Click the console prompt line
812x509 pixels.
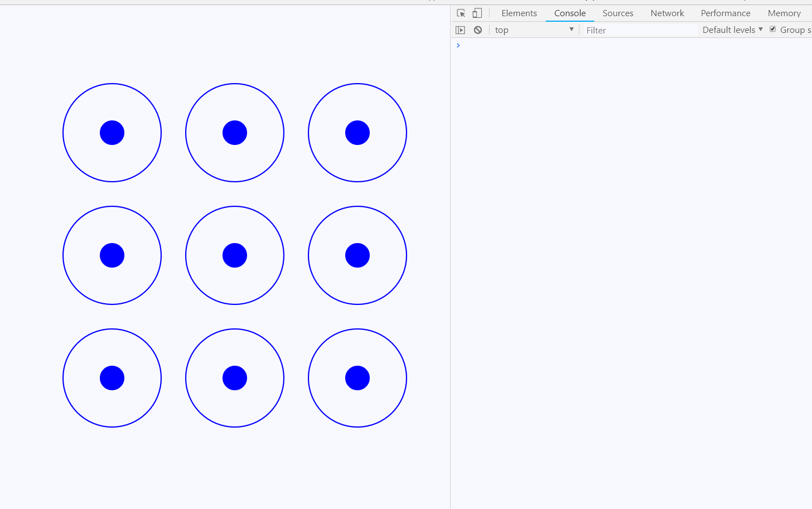[502, 45]
